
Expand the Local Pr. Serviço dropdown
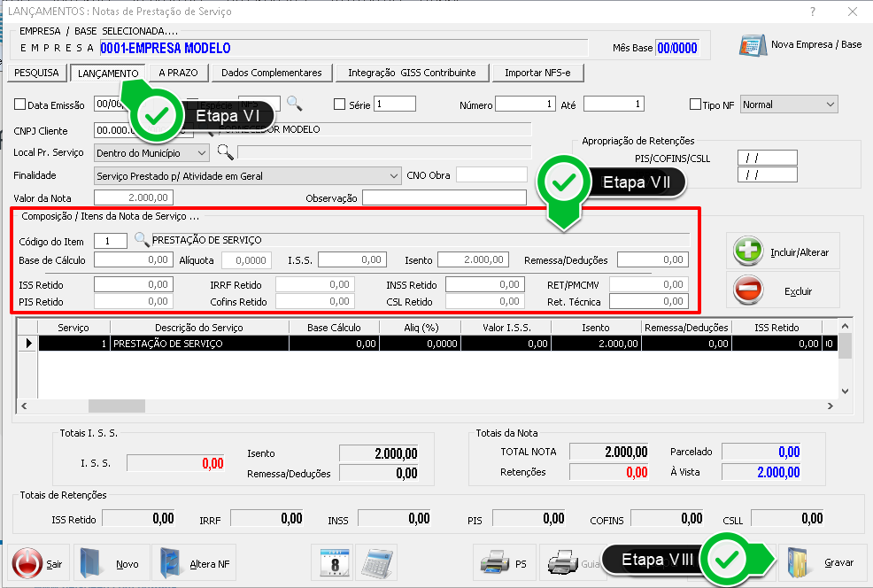point(202,152)
